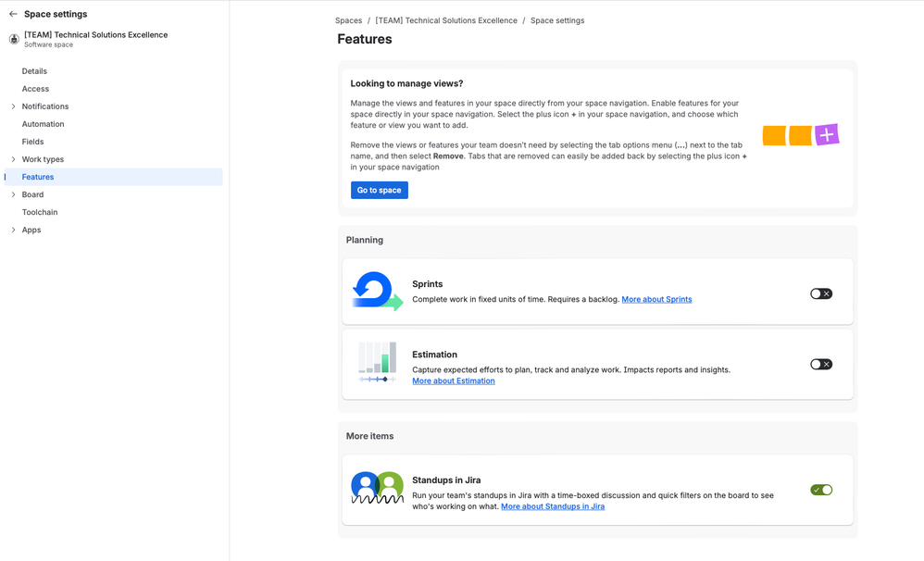Open Toolchain in the sidebar

(x=40, y=213)
